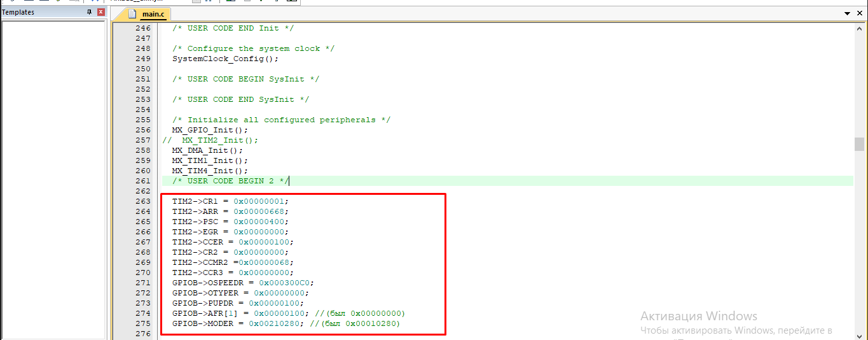This screenshot has width=868, height=340.
Task: Pin the Templates panel with pushpin icon
Action: click(89, 12)
